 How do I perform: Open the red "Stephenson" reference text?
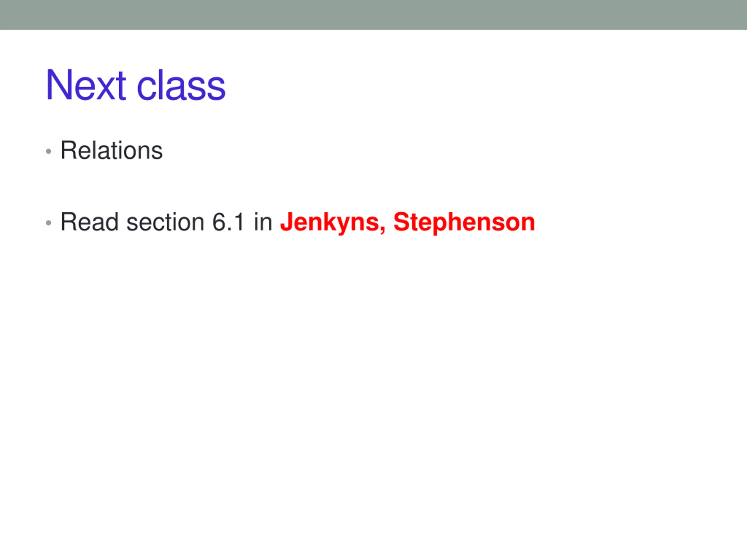pos(464,223)
